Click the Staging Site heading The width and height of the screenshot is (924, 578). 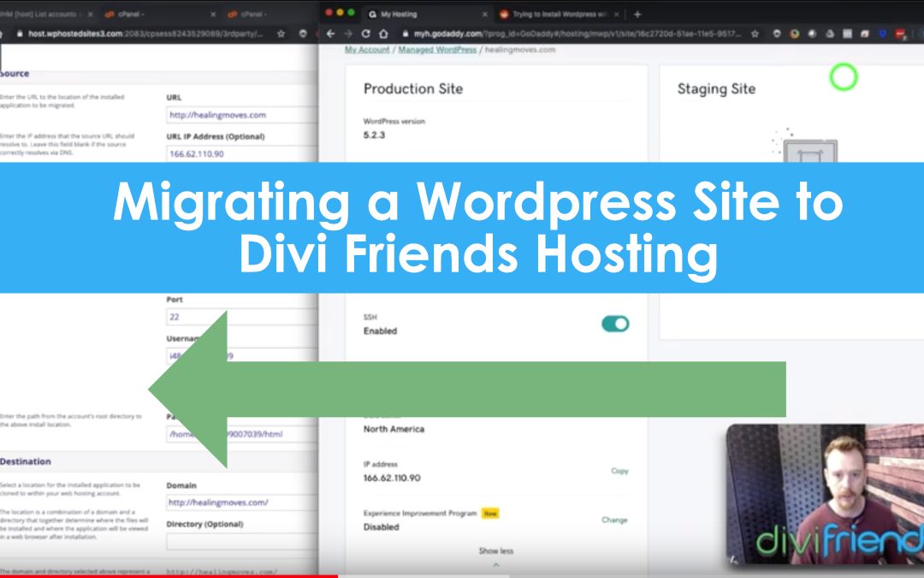click(x=716, y=88)
